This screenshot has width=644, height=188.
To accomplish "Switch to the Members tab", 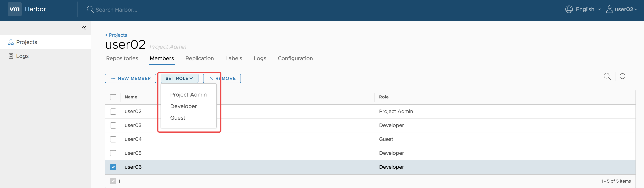I will pyautogui.click(x=162, y=58).
